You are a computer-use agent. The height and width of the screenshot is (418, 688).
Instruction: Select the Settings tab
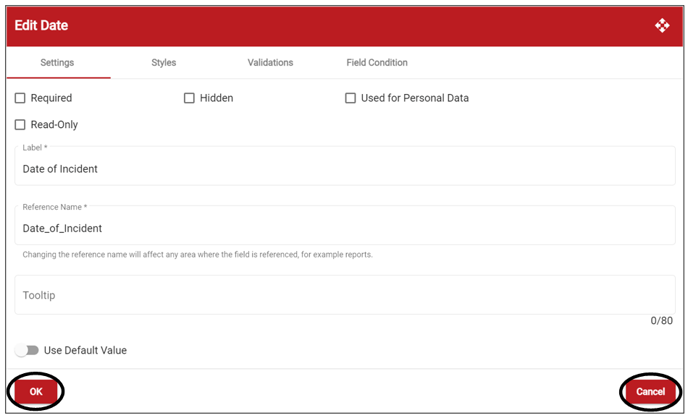(x=57, y=63)
